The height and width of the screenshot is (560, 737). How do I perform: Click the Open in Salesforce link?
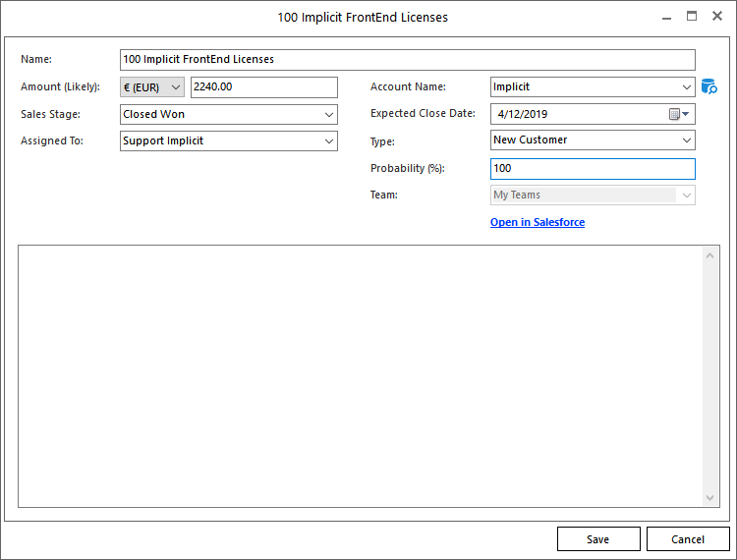coord(538,223)
